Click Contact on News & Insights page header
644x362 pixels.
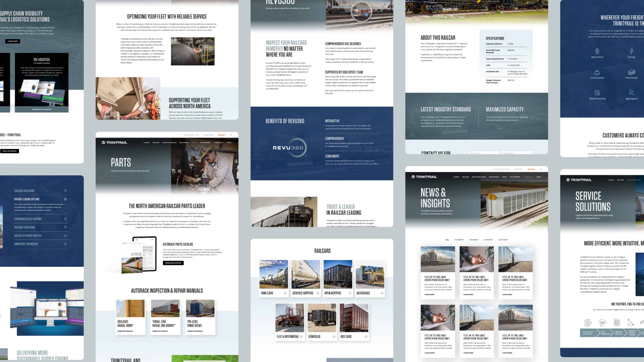tap(531, 169)
